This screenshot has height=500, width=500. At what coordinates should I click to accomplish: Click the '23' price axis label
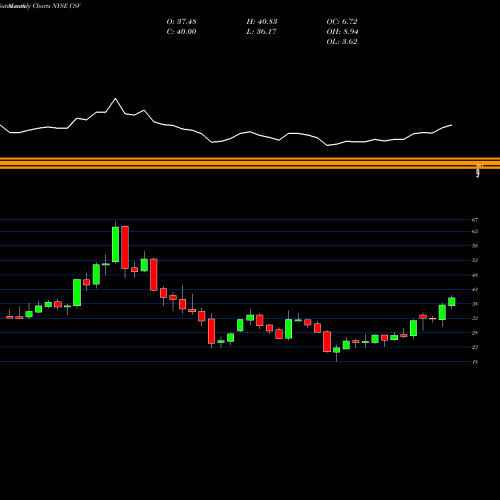point(475,347)
